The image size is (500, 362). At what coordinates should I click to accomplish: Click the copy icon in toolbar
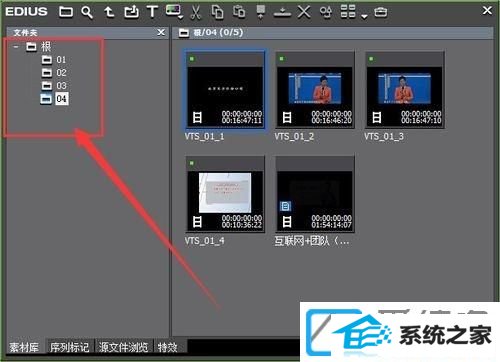point(217,12)
